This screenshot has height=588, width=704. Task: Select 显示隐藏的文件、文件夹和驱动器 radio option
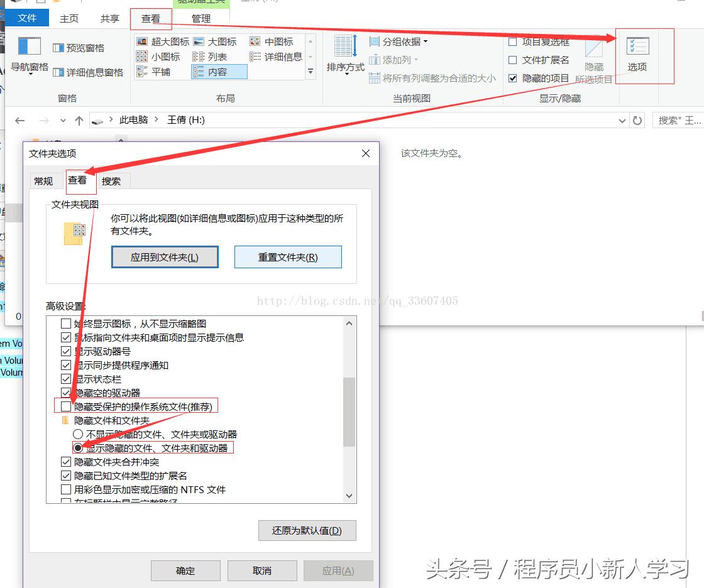pyautogui.click(x=78, y=447)
